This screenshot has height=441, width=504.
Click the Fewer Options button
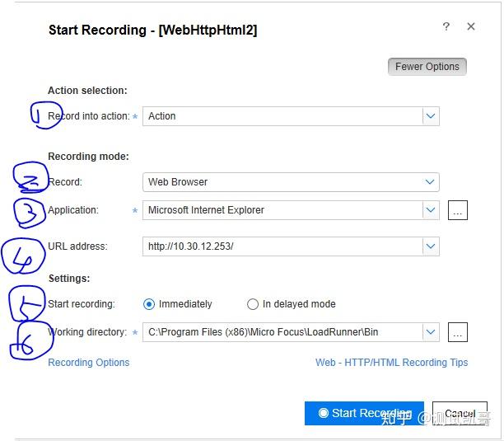tap(427, 67)
